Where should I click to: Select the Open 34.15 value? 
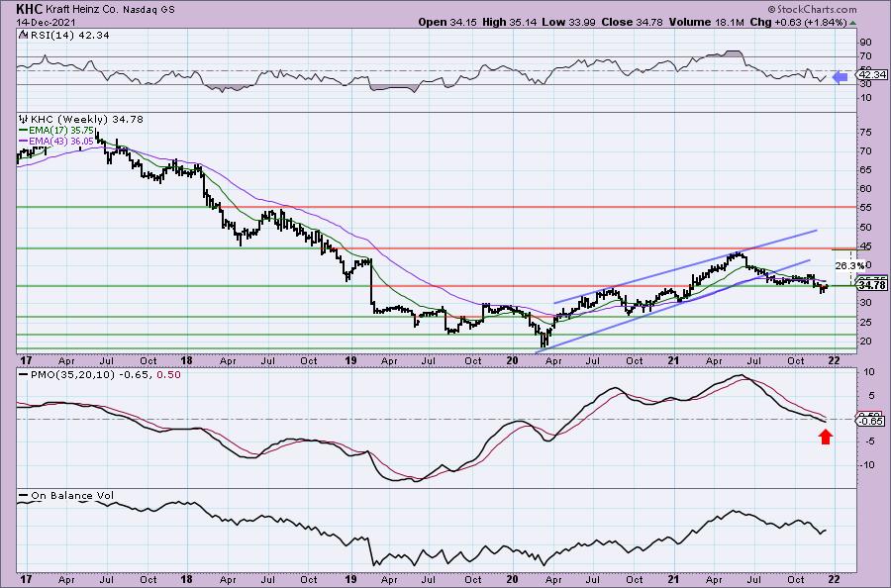[x=447, y=22]
